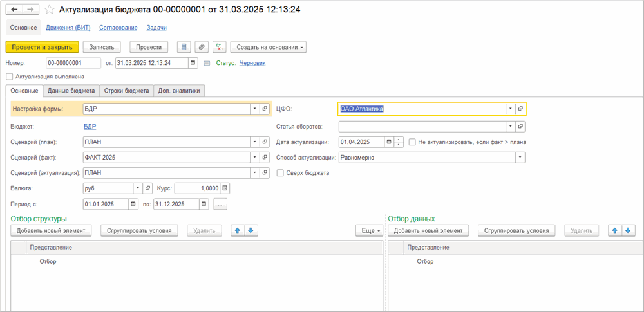Click the back navigation arrow
Screen dimensions: 644x312
(x=15, y=10)
